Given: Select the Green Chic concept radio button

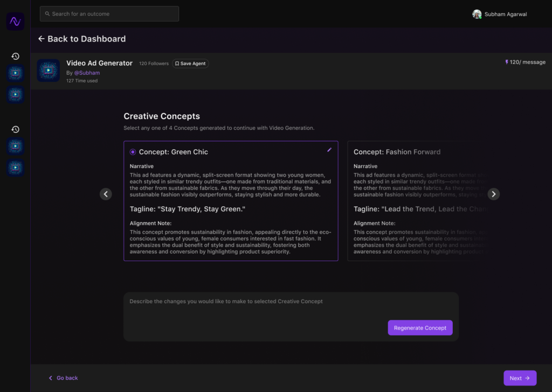Looking at the screenshot, I should point(133,152).
